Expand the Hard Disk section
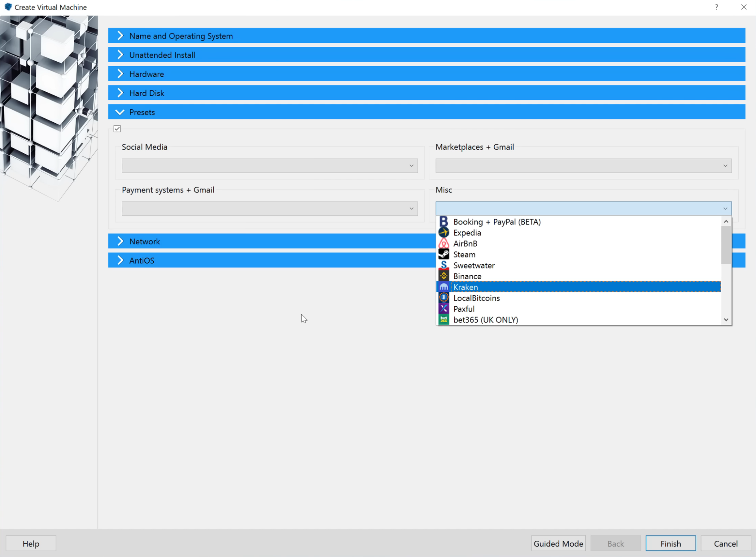 [x=427, y=93]
